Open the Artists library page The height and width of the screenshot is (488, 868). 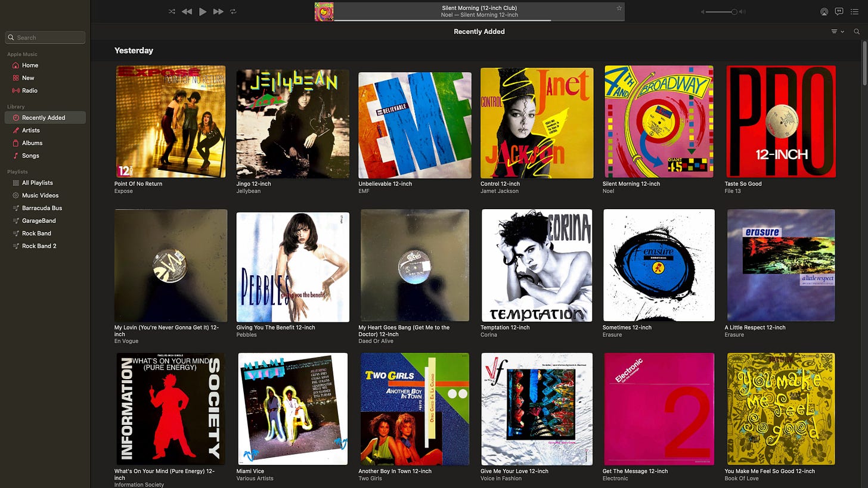tap(31, 130)
